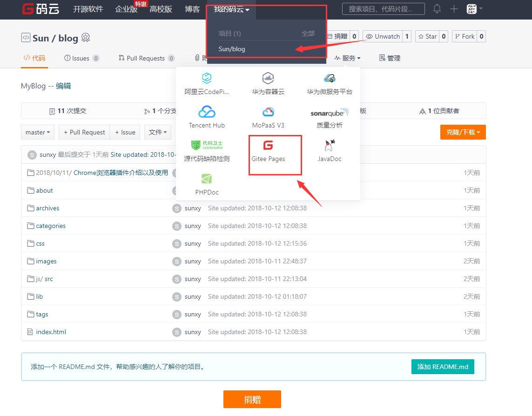
Task: Switch to the Pull Requests tab
Action: point(147,58)
